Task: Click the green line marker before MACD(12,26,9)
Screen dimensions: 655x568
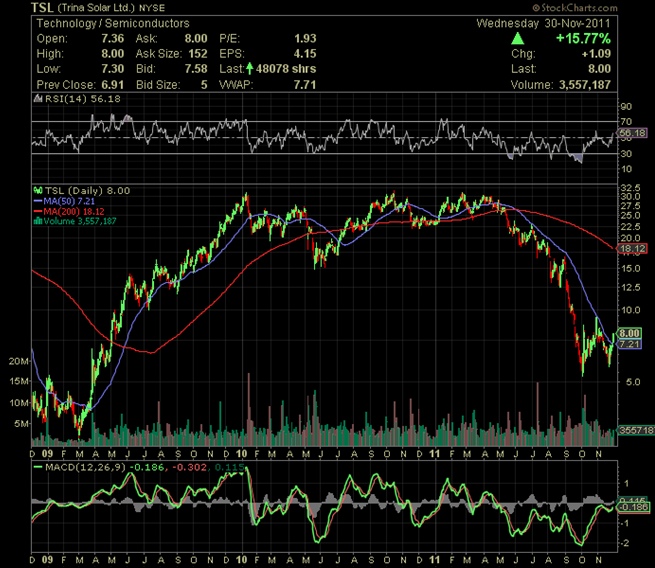Action: pos(38,467)
